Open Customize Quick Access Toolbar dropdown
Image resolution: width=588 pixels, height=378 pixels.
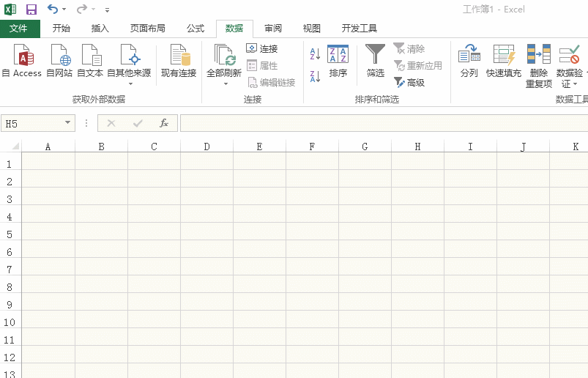click(107, 10)
